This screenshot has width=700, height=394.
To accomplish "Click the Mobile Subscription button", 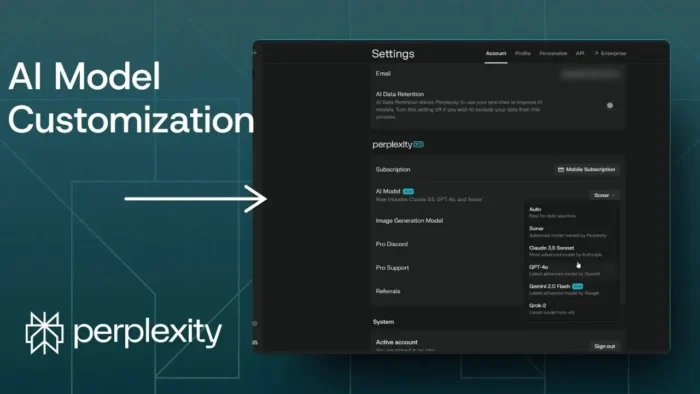I will coord(587,170).
